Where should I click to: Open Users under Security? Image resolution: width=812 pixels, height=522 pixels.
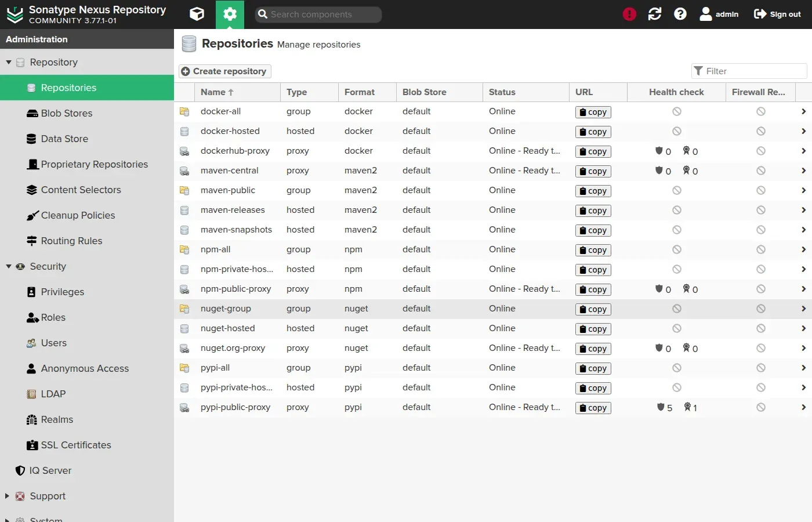[x=87, y=343]
